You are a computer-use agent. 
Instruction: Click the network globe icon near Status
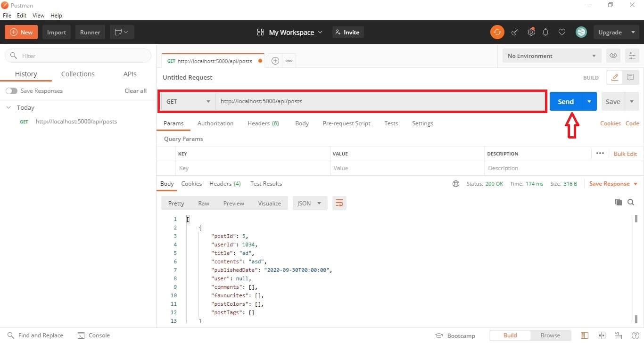(456, 184)
